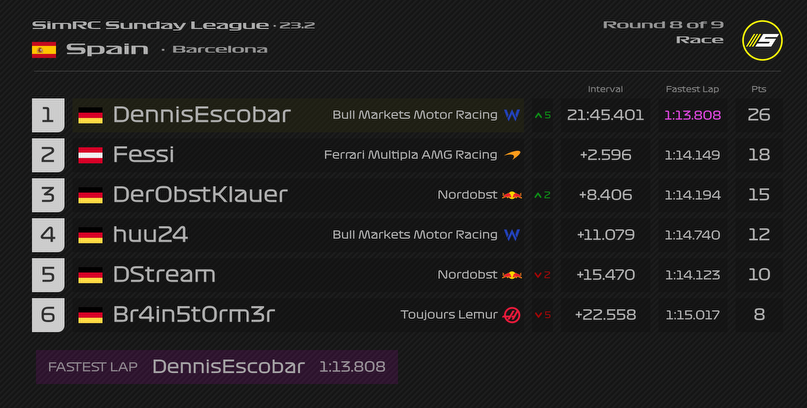Click the Spain flag in the header
This screenshot has height=408, width=807.
pyautogui.click(x=43, y=50)
